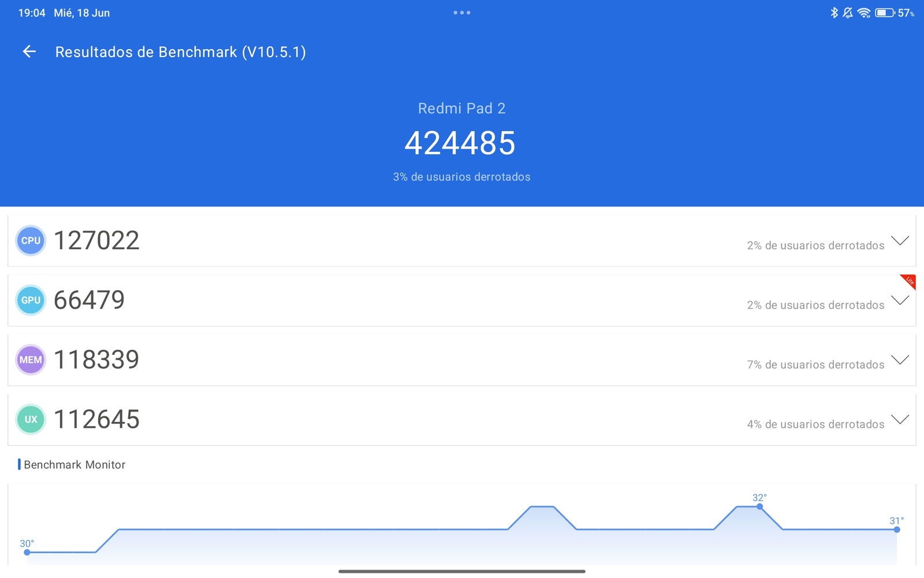924x578 pixels.
Task: Tap the bottom navigation gesture bar
Action: coord(462,572)
